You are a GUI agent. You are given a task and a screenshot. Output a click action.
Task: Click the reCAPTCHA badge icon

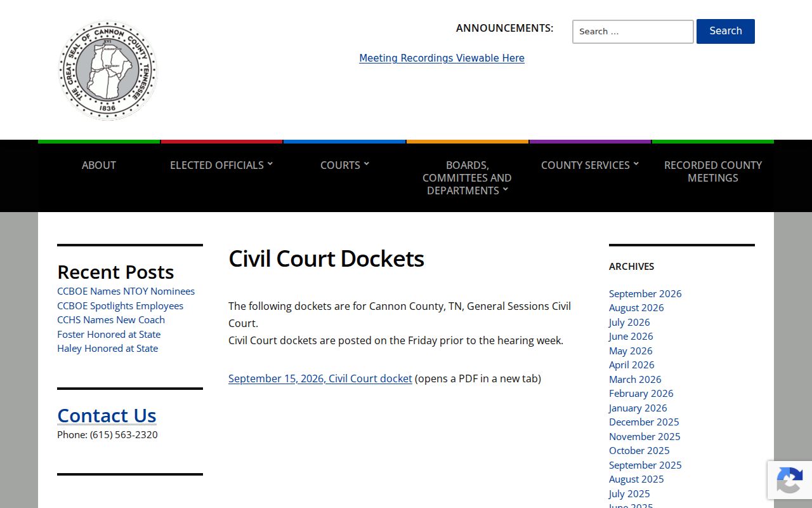click(x=789, y=479)
